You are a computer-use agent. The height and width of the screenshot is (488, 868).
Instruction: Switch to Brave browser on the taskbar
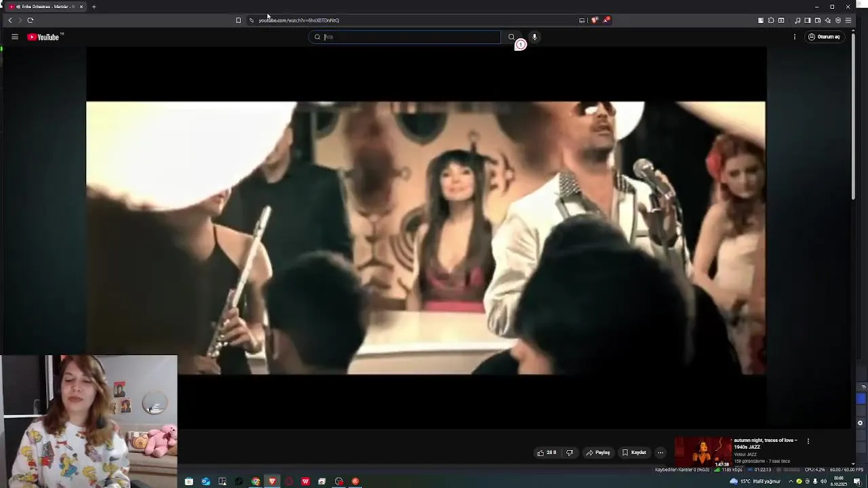[x=272, y=481]
